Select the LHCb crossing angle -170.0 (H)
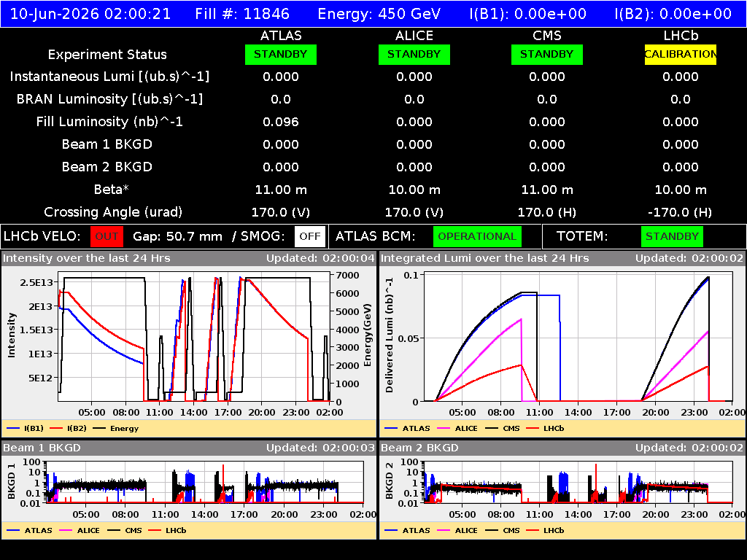The width and height of the screenshot is (747, 560). coord(681,212)
